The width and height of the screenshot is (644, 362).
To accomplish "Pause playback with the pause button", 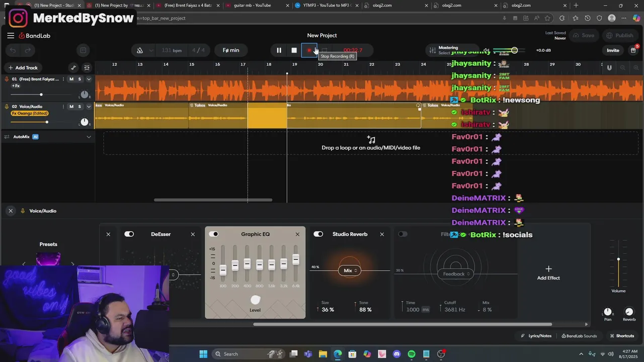I will coord(279,50).
